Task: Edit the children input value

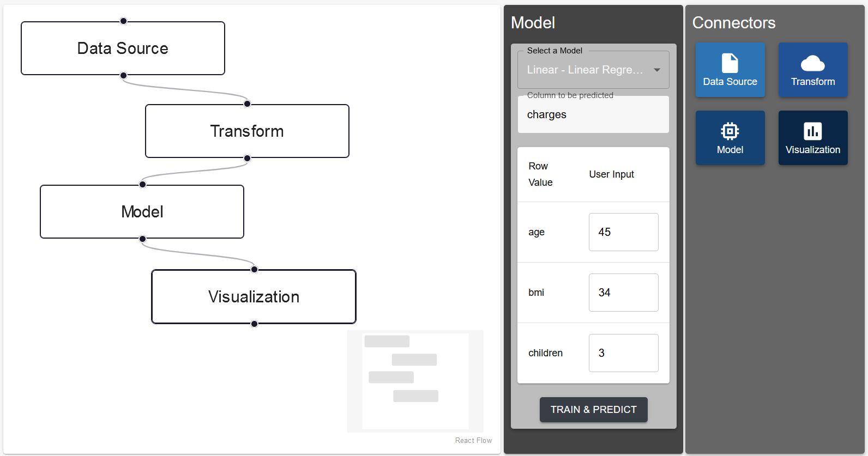Action: click(623, 353)
